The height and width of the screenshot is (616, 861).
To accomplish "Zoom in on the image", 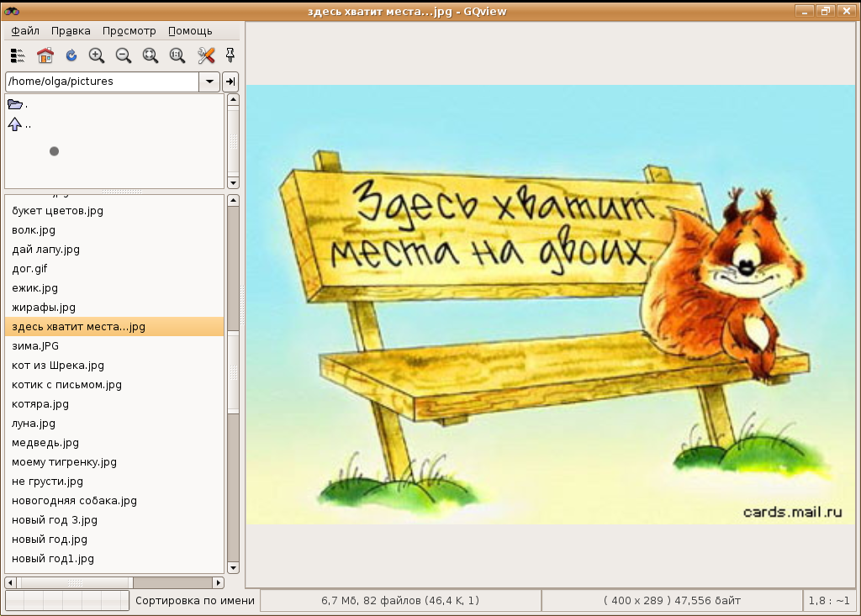I will point(97,55).
